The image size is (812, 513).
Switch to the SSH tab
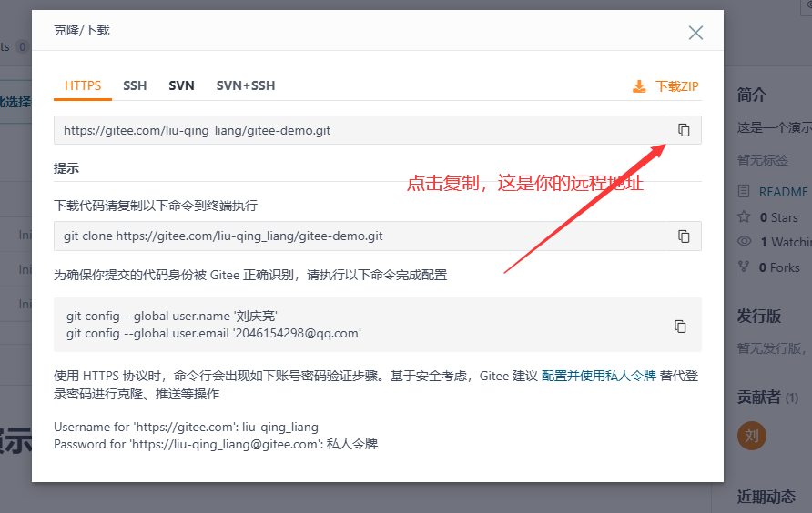click(x=135, y=85)
